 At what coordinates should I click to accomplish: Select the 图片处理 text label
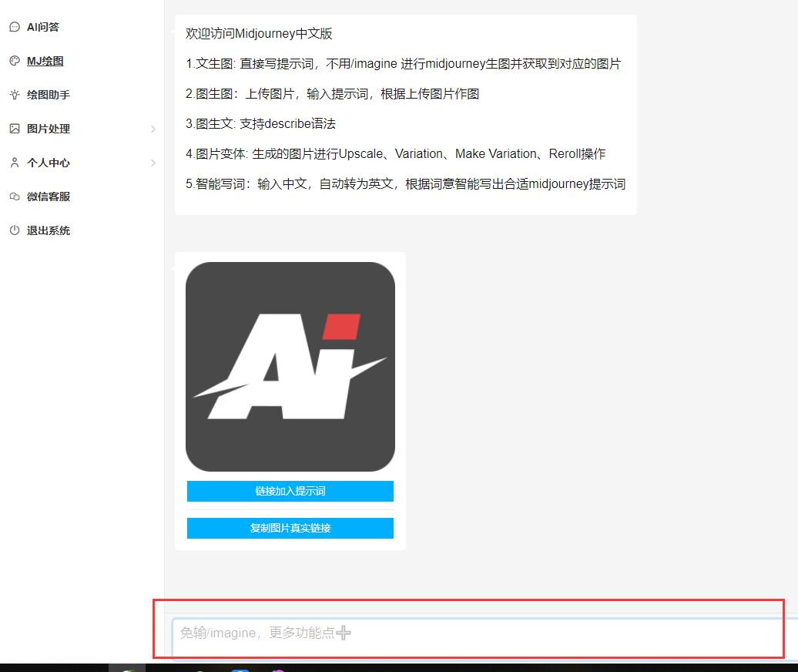coord(49,129)
